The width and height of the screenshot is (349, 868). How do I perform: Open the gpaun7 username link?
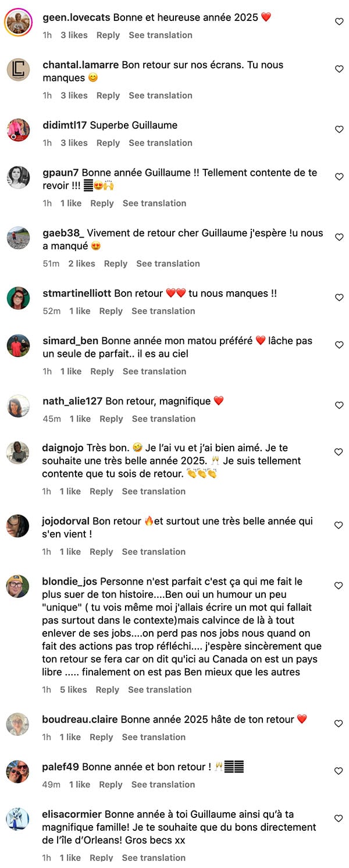(60, 173)
